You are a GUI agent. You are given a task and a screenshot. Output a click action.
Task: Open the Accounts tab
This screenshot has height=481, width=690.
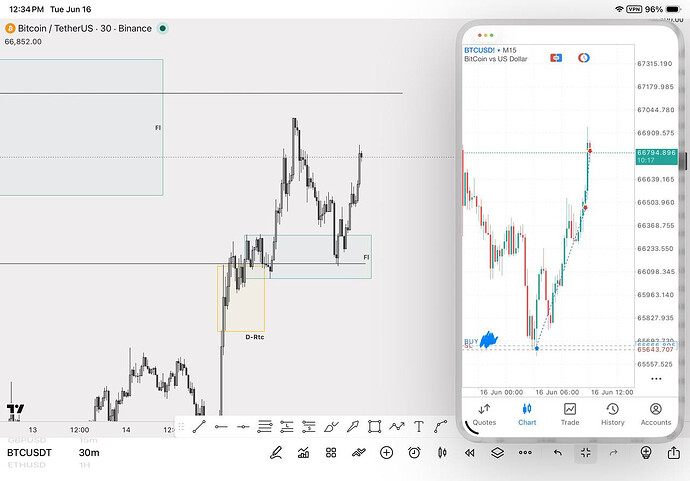[x=656, y=415]
